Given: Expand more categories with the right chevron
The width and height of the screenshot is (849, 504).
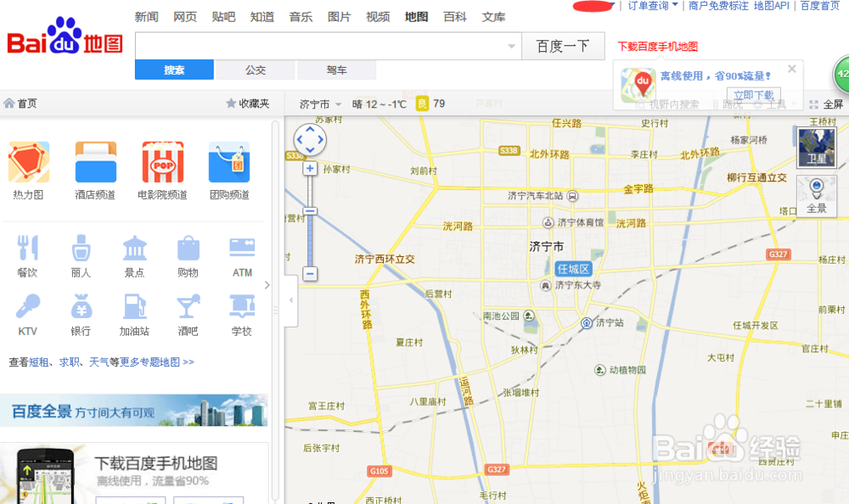Looking at the screenshot, I should [x=267, y=285].
